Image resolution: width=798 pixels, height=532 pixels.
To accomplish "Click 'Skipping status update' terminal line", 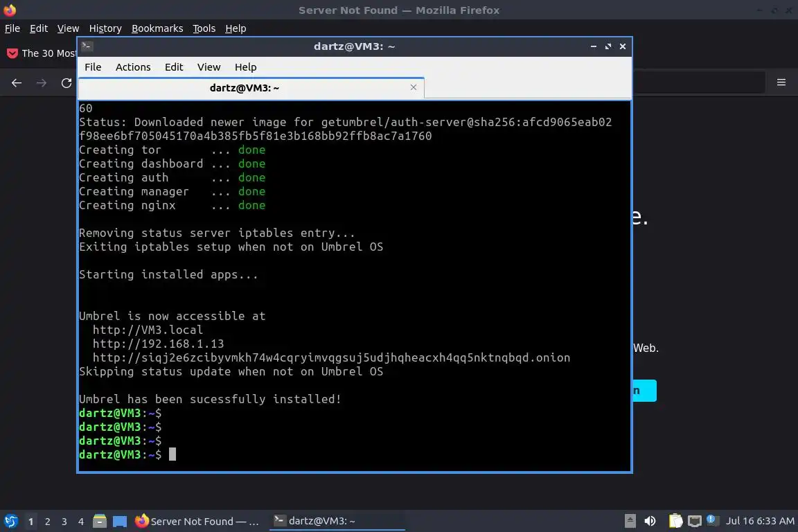I will pyautogui.click(x=231, y=371).
